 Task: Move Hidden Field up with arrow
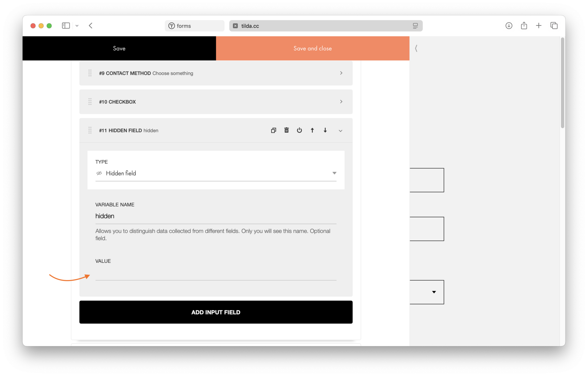(x=312, y=130)
